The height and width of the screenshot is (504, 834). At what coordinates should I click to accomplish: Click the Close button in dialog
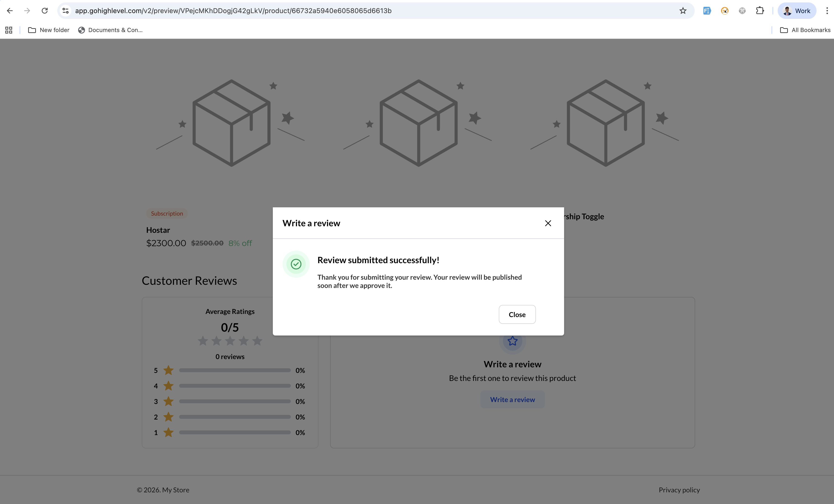(x=517, y=314)
